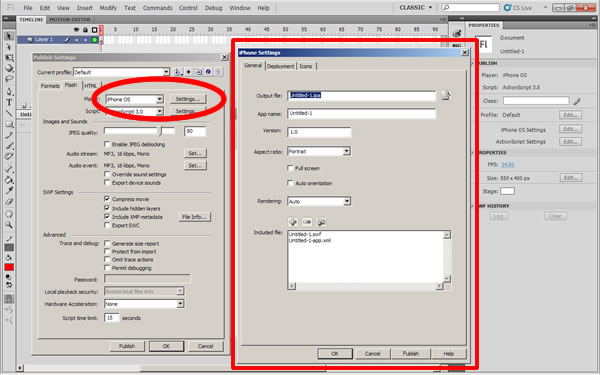
Task: Select the 3D Rotation tool
Action: (9, 68)
